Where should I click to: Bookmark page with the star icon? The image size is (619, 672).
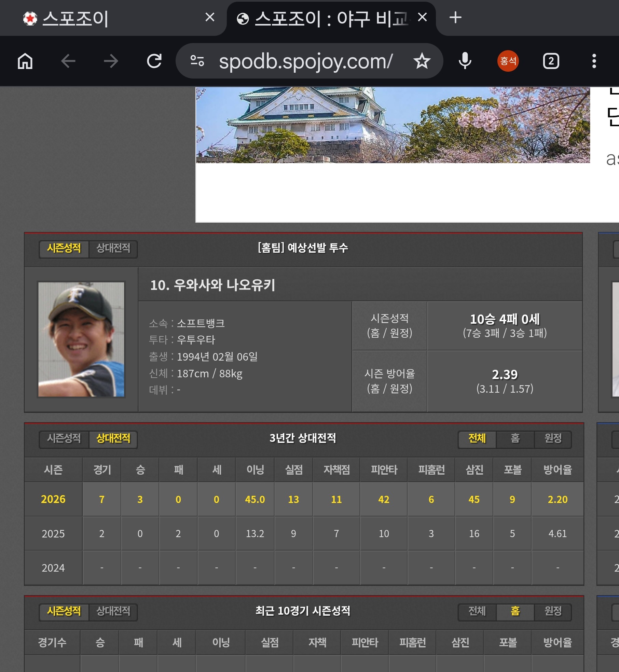click(x=422, y=61)
